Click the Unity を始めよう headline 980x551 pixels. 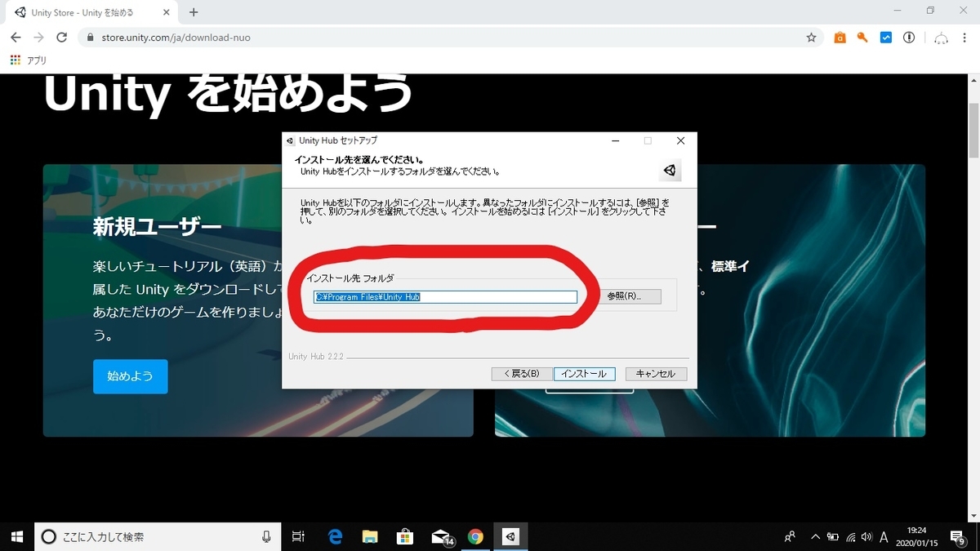228,92
